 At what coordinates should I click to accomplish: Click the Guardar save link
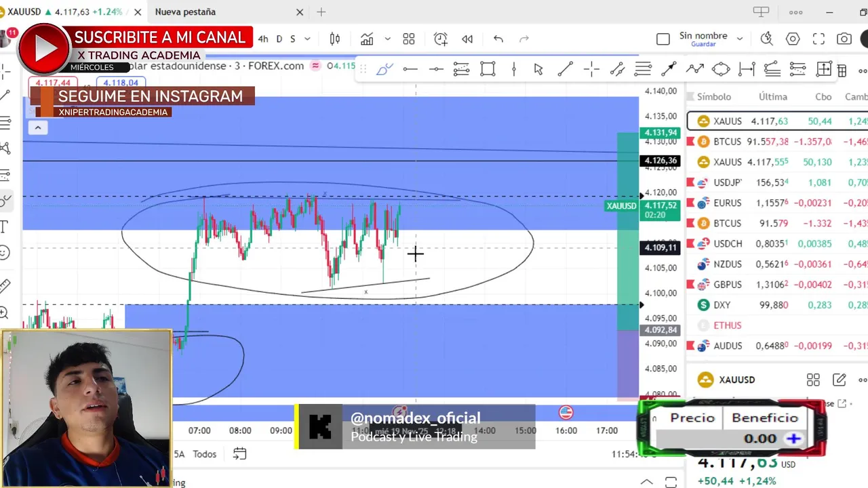[703, 44]
